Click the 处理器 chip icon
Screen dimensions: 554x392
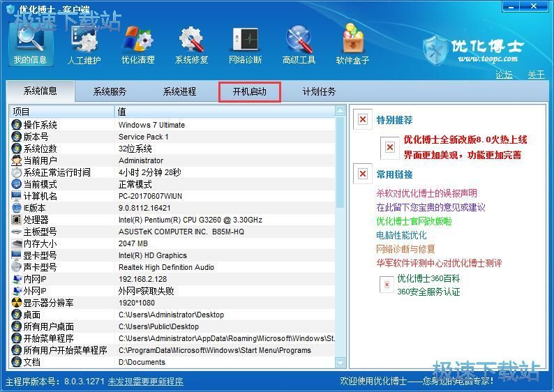pyautogui.click(x=16, y=220)
